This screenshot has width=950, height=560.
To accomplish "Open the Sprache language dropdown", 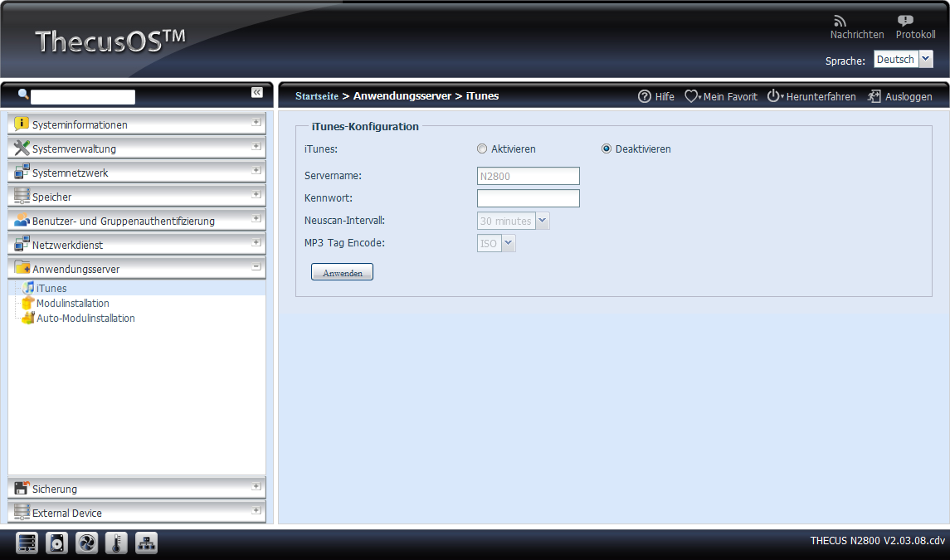I will coord(926,59).
